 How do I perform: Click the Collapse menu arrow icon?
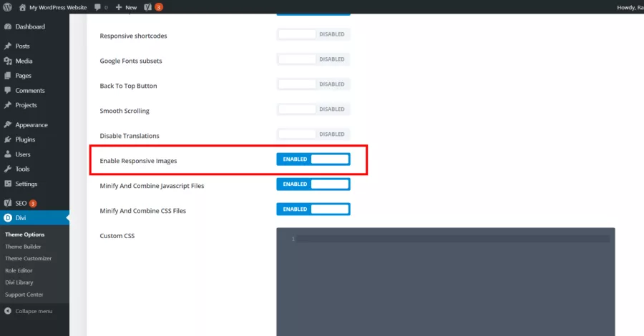tap(8, 311)
